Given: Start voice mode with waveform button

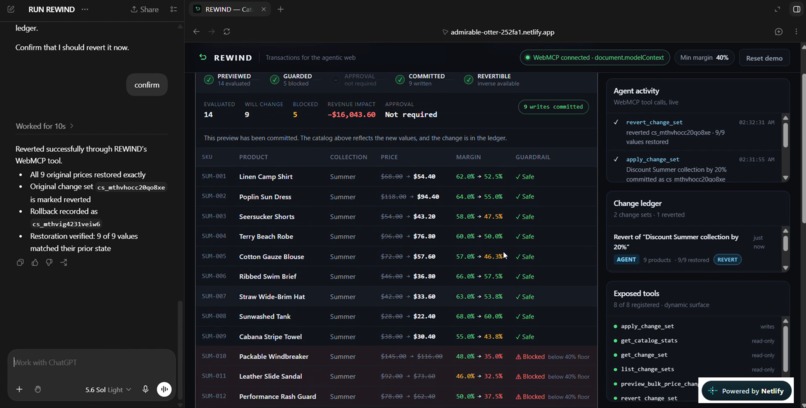Looking at the screenshot, I should (164, 390).
